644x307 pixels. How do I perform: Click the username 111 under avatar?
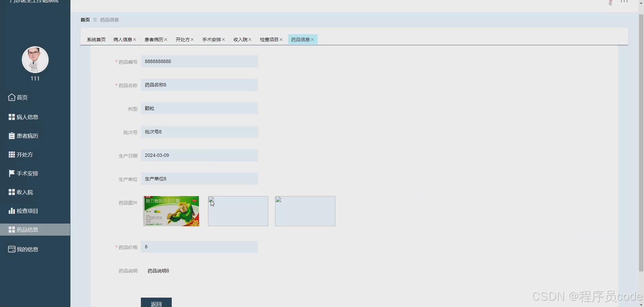(35, 78)
